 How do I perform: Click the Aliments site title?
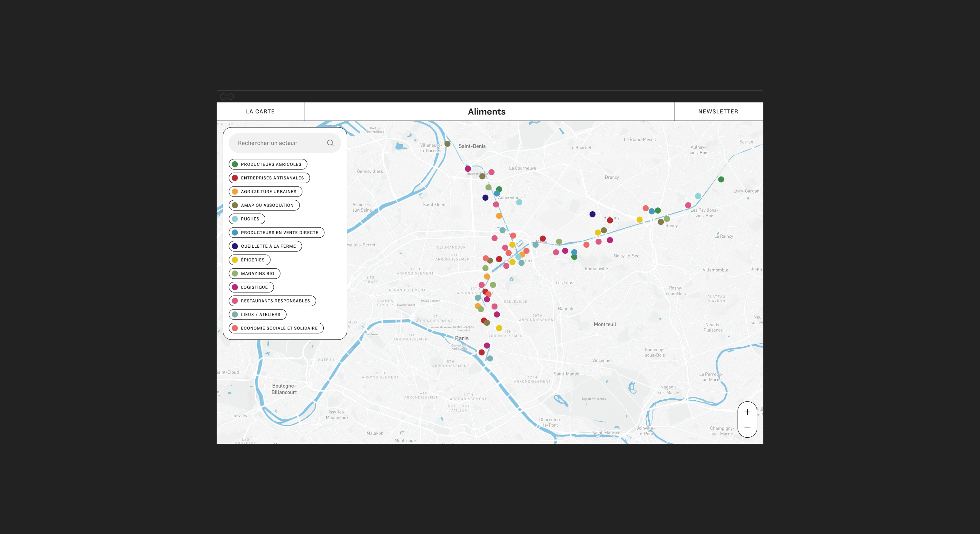(486, 111)
